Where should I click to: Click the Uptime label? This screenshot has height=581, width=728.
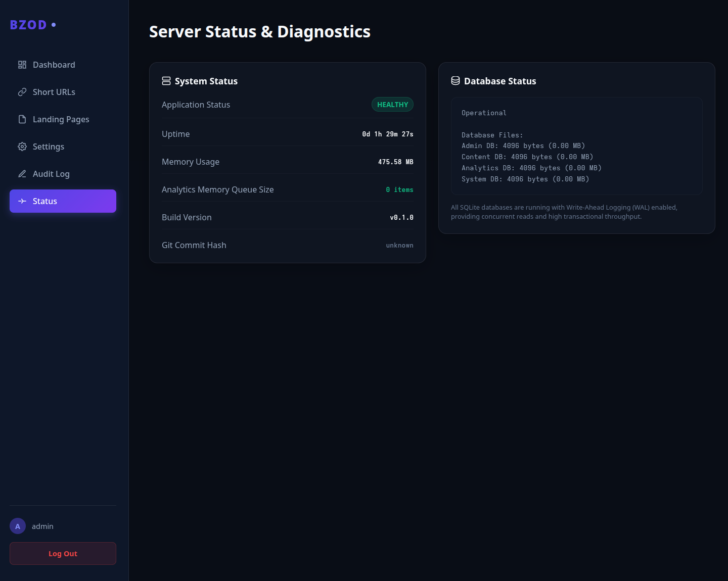pos(175,134)
